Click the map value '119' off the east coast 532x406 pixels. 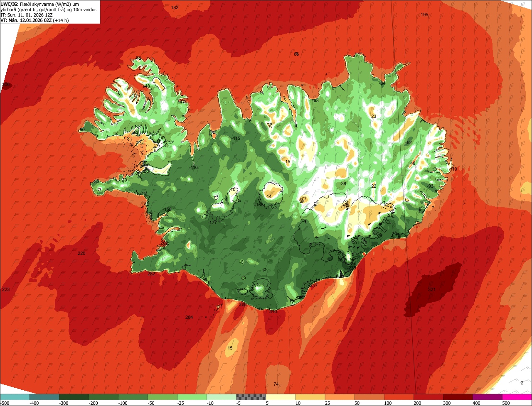point(453,169)
